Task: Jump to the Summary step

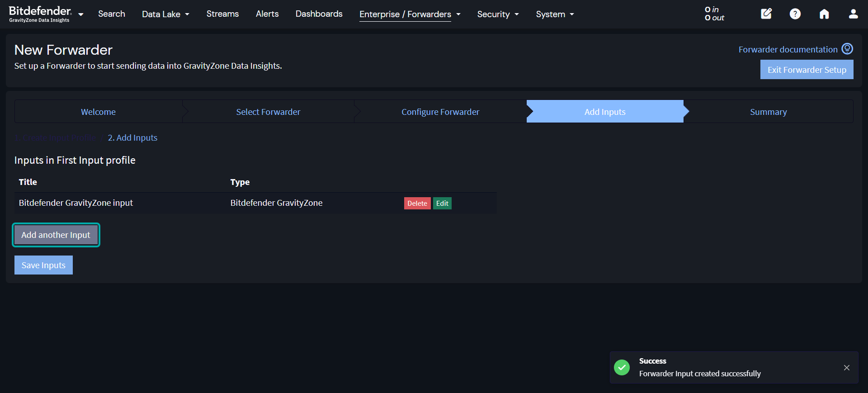Action: coord(769,112)
